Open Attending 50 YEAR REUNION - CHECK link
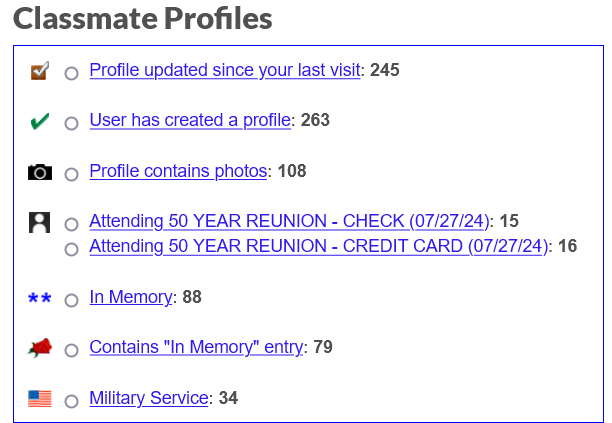Viewport: 612px width, 423px height. 289,222
